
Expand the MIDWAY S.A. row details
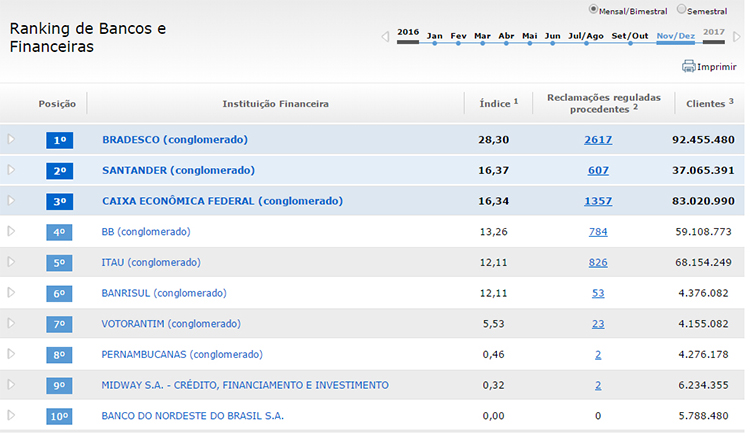(x=11, y=384)
